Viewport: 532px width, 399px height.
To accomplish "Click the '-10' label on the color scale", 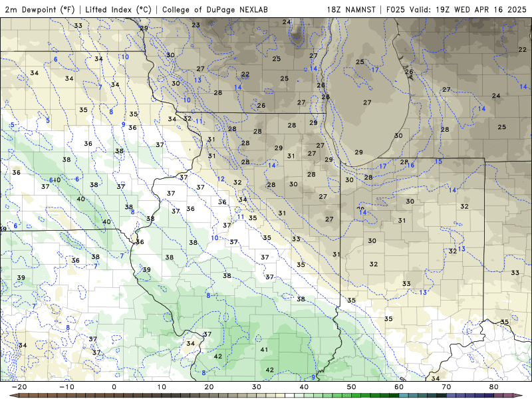I will 66,387.
